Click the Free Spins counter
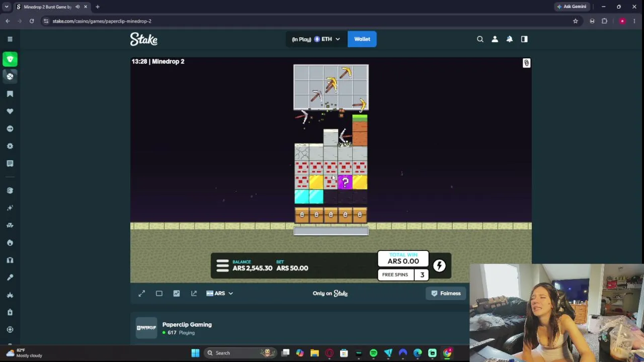Viewport: 644px width, 362px height. click(404, 275)
